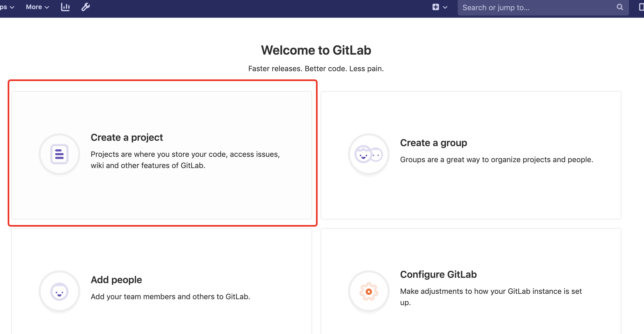Click the Create a group faces icon
644x334 pixels.
click(x=369, y=154)
